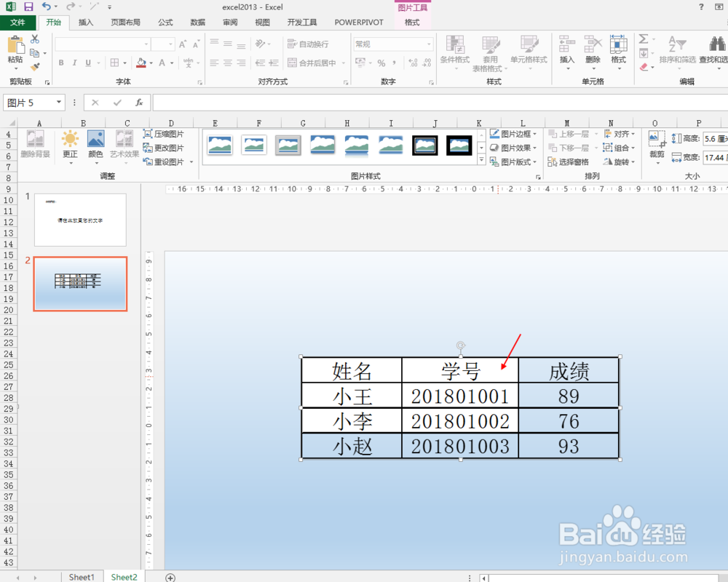The width and height of the screenshot is (728, 582).
Task: Click the Help question mark icon
Action: [701, 7]
